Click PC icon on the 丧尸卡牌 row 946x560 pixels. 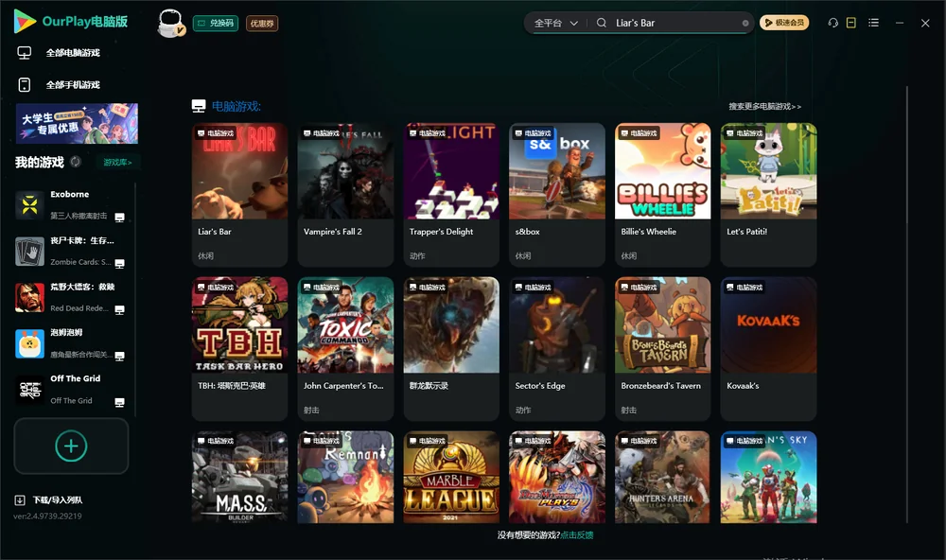(119, 264)
